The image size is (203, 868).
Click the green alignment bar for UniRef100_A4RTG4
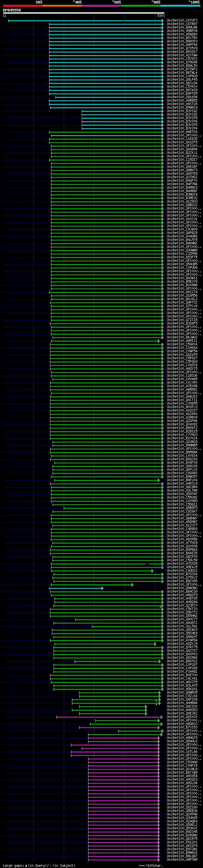106,132
